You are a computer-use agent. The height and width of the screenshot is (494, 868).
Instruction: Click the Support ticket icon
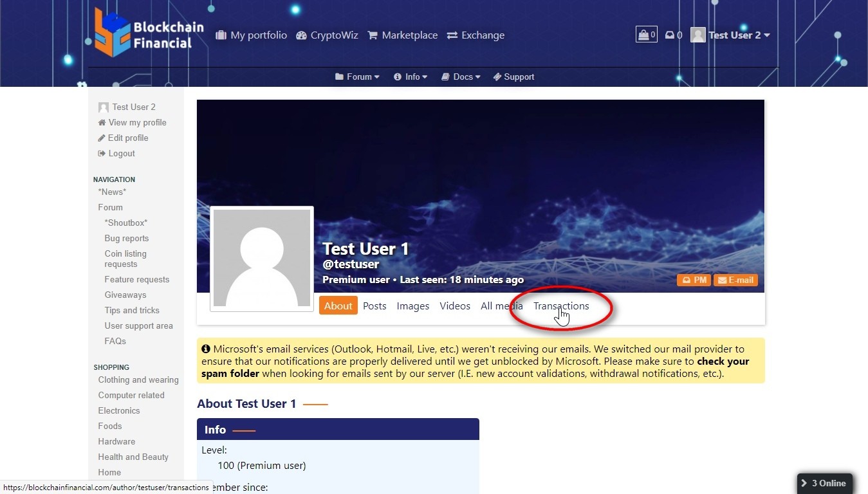tap(497, 77)
